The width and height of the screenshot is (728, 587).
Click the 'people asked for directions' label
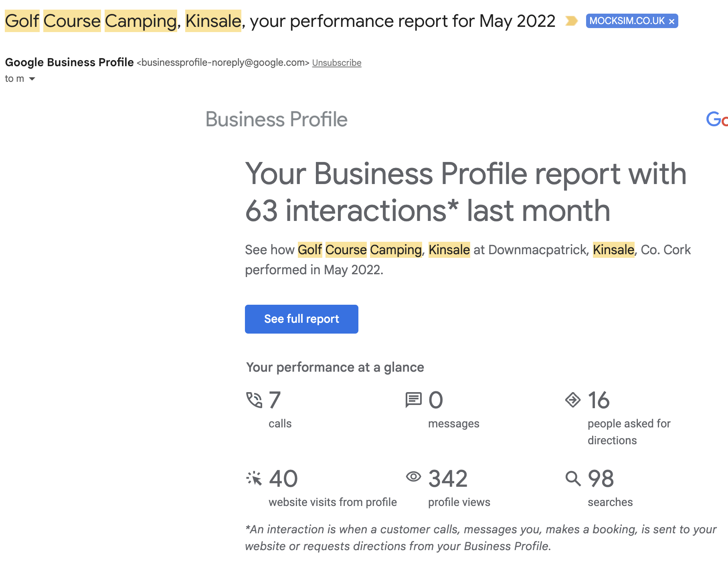(629, 432)
